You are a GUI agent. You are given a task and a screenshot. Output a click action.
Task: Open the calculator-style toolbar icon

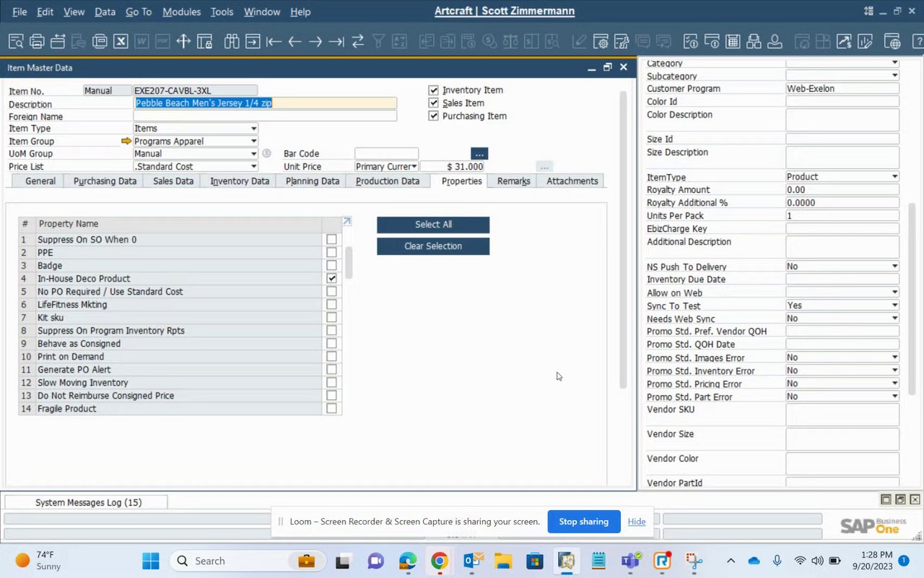click(732, 41)
